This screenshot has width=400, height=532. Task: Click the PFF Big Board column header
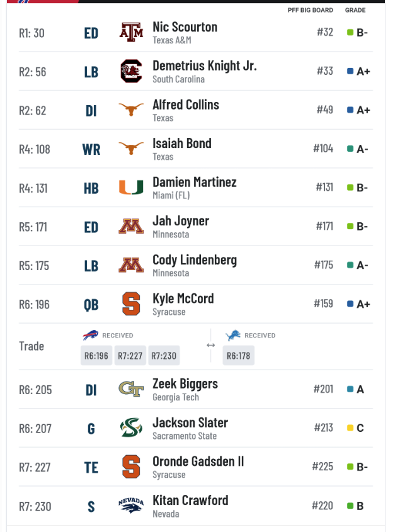(x=311, y=10)
